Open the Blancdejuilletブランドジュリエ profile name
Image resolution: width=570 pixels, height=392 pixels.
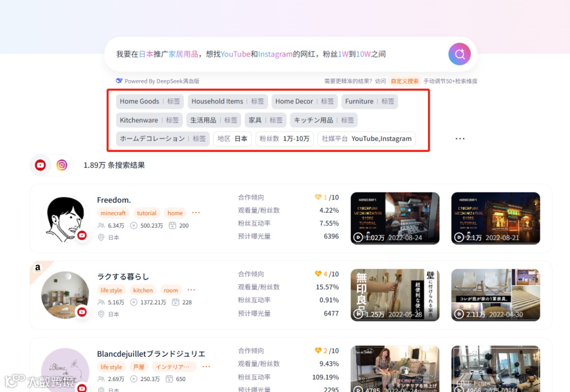click(151, 353)
